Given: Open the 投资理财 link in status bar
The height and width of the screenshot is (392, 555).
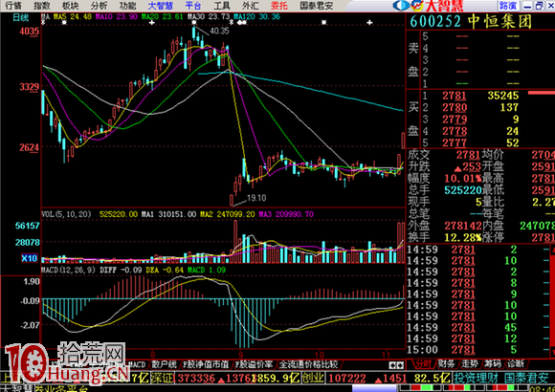Looking at the screenshot, I should [477, 379].
